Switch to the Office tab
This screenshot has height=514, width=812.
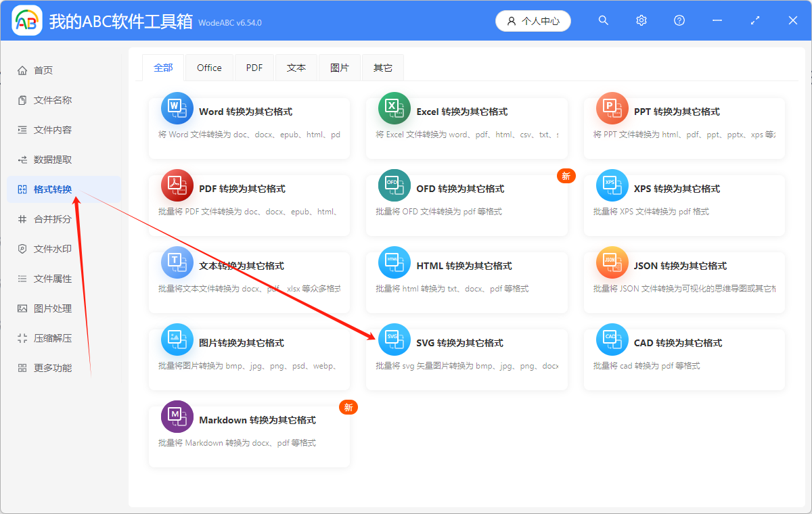point(209,68)
